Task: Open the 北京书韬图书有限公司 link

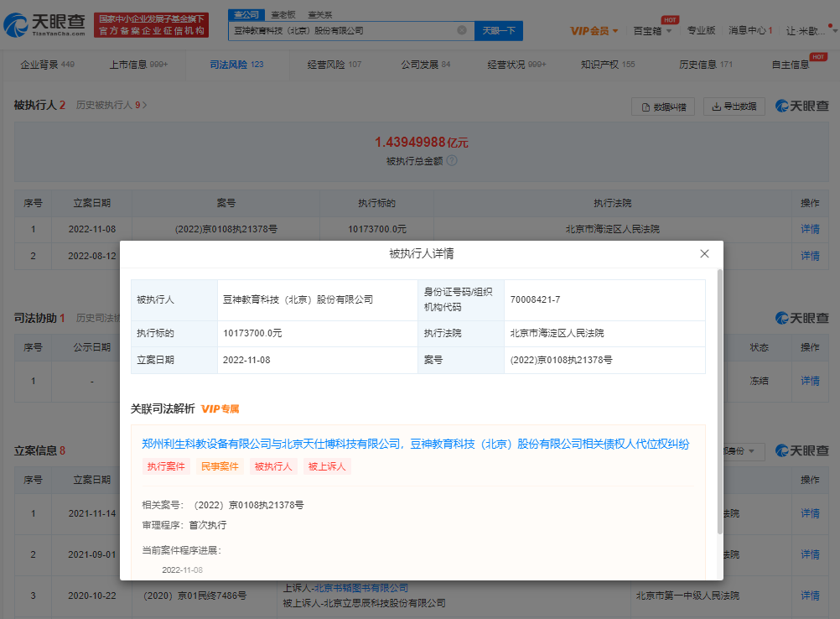Action: point(361,588)
